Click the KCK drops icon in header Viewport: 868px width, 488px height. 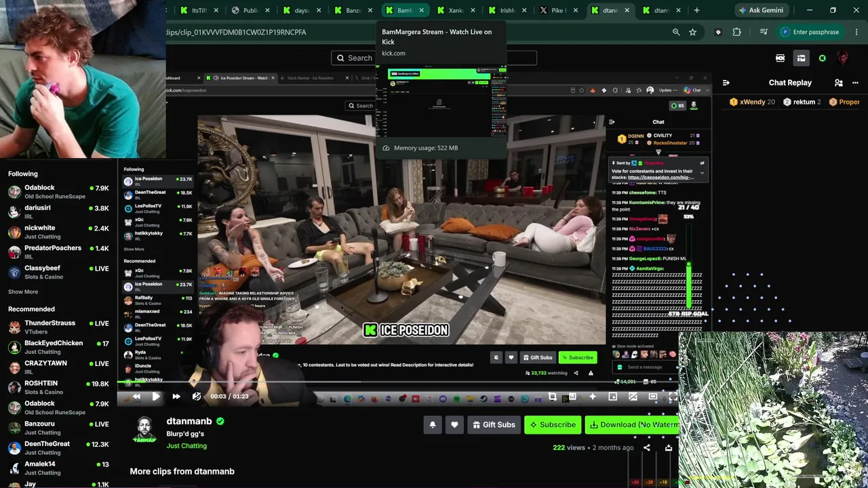tap(781, 58)
